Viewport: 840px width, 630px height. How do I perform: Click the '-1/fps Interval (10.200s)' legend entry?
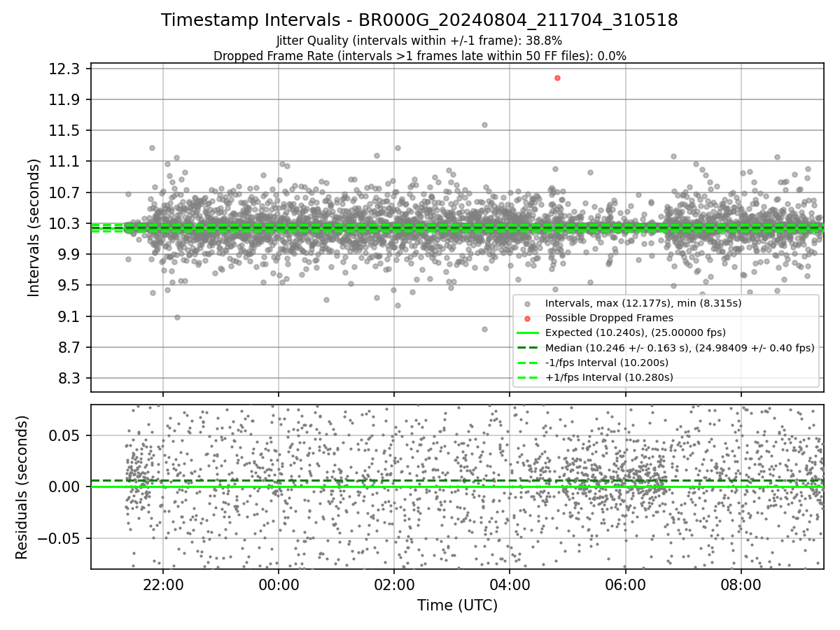point(607,363)
